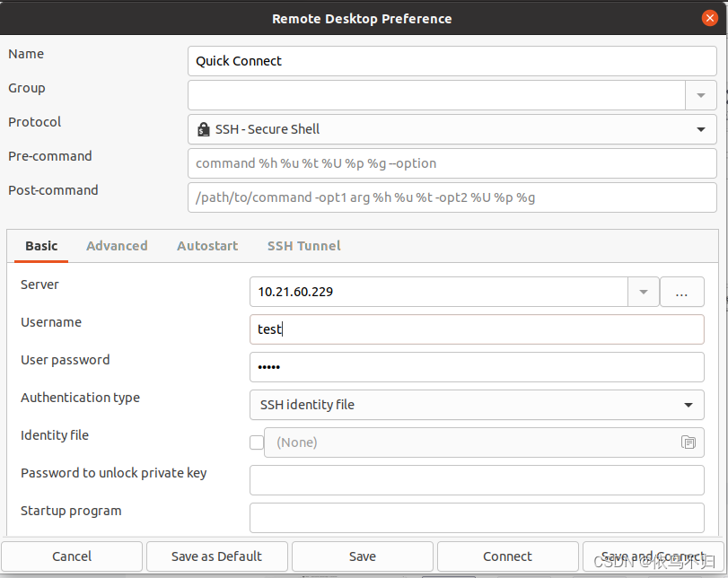The image size is (728, 578).
Task: Switch to the Advanced tab
Action: (117, 246)
